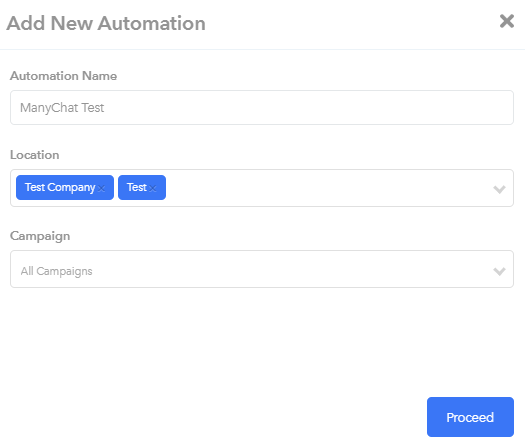Image resolution: width=525 pixels, height=442 pixels.
Task: Open the All Campaigns select box
Action: tap(262, 269)
